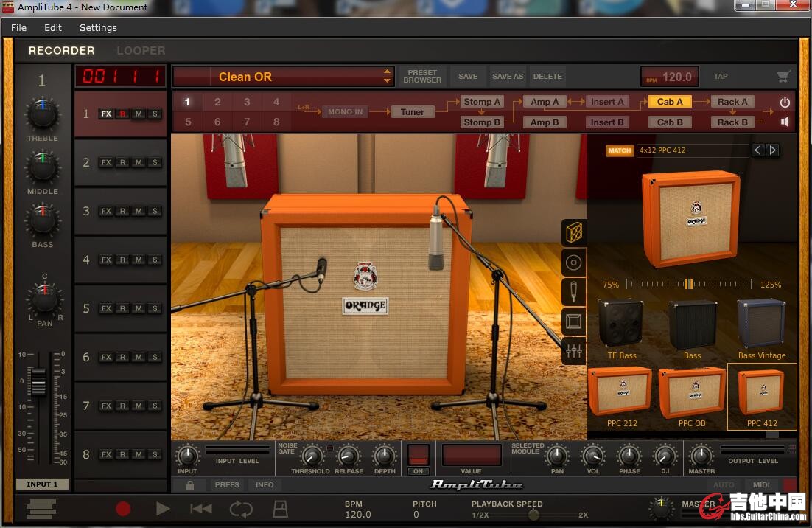Open the Settings menu
The height and width of the screenshot is (528, 812).
pyautogui.click(x=98, y=28)
